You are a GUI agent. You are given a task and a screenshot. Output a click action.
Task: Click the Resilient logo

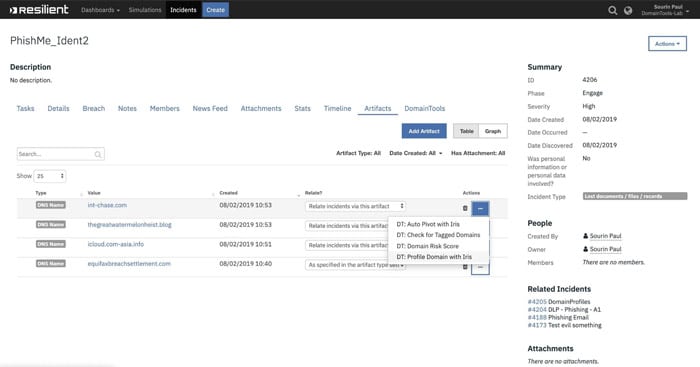tap(39, 9)
